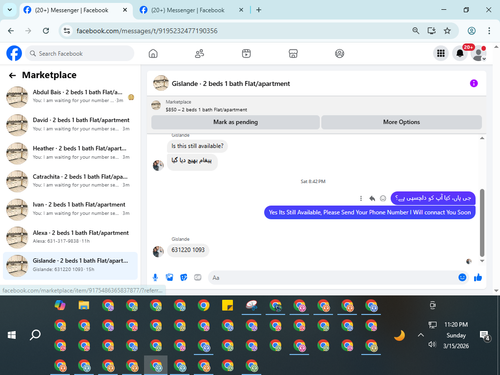Viewport: 500px width, 375px height.
Task: Open the purple conversation information icon
Action: (474, 83)
